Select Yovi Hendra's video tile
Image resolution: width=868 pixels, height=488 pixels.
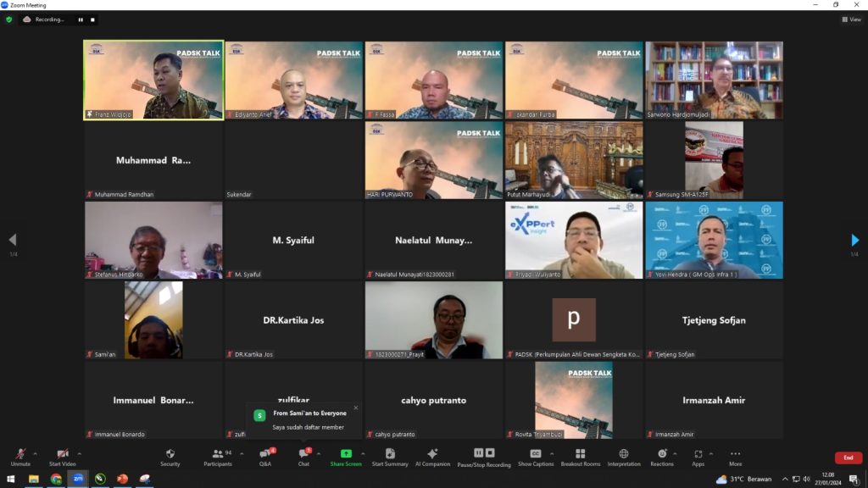pyautogui.click(x=714, y=240)
